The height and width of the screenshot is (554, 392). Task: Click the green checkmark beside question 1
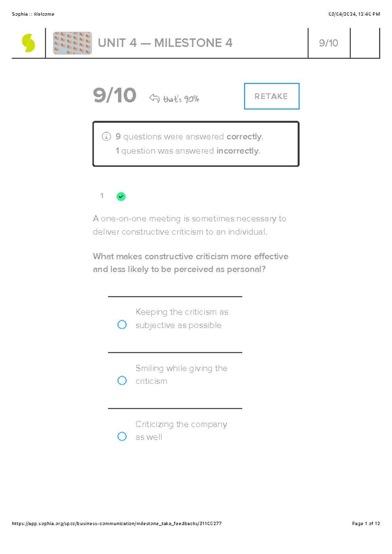(121, 196)
